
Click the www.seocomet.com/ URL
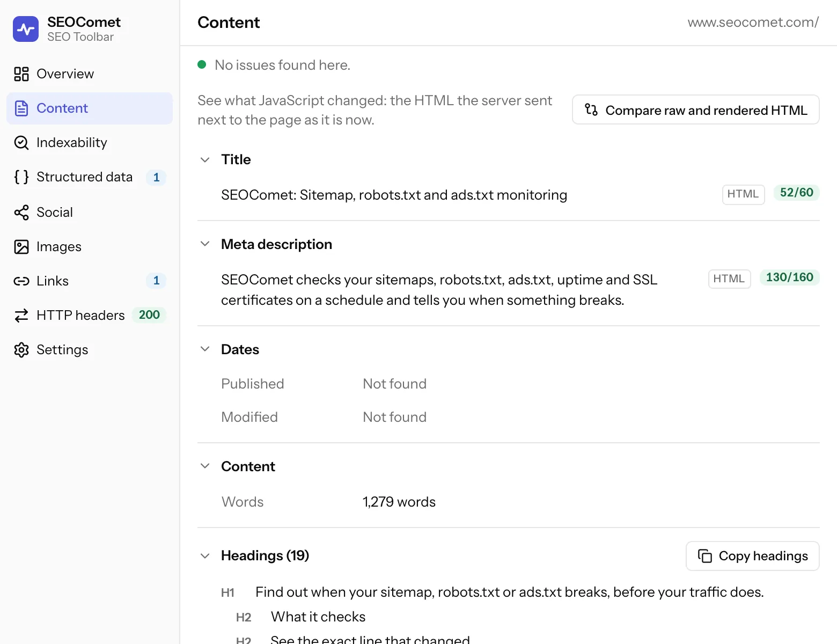pos(753,23)
